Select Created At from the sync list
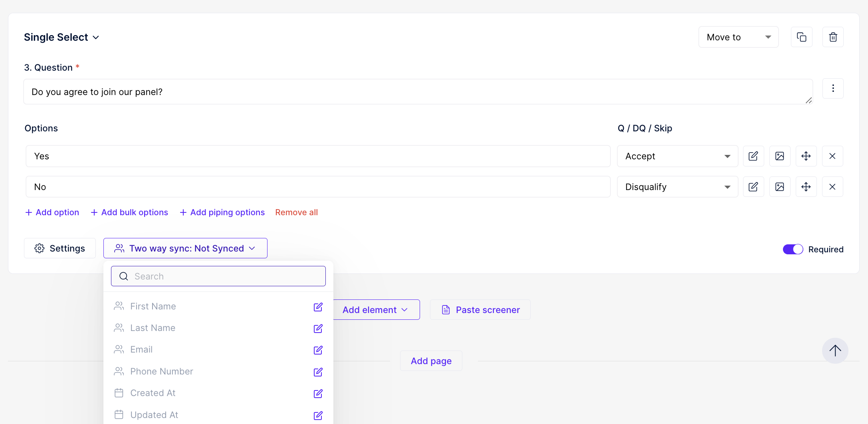 pos(218,393)
